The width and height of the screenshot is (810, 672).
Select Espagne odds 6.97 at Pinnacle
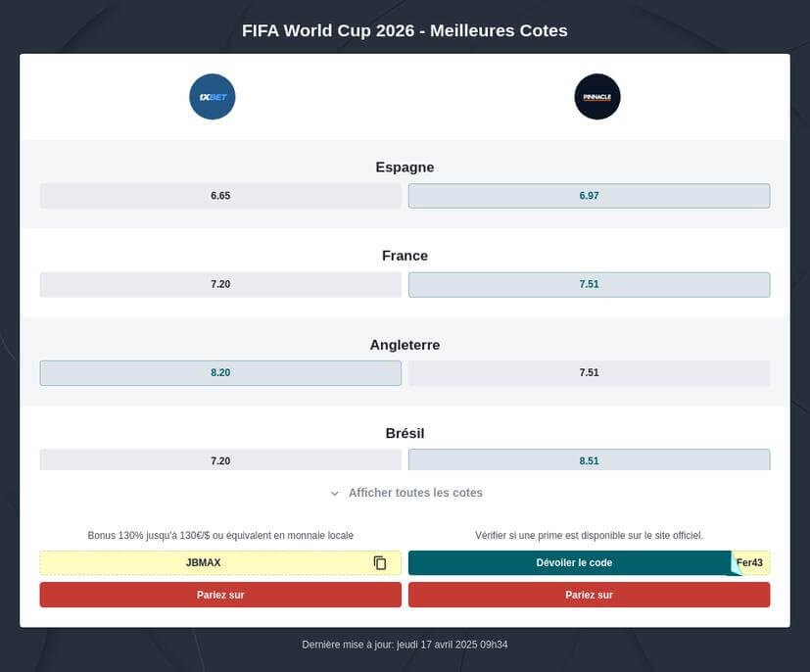(x=589, y=196)
